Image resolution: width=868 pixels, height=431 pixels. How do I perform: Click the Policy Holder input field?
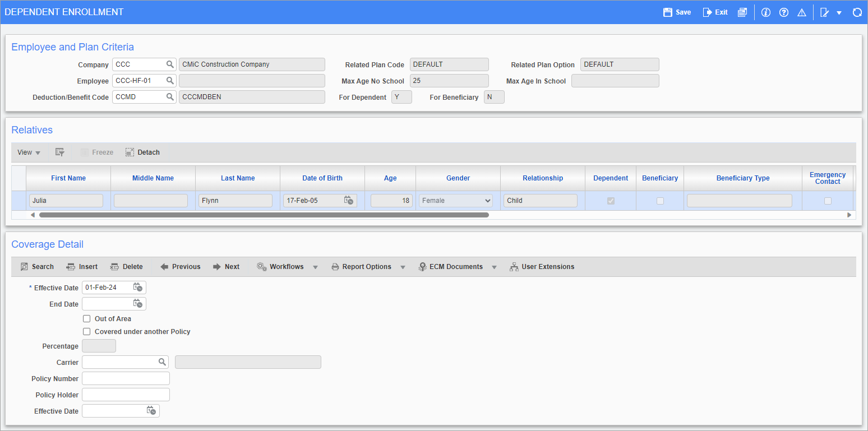coord(126,395)
